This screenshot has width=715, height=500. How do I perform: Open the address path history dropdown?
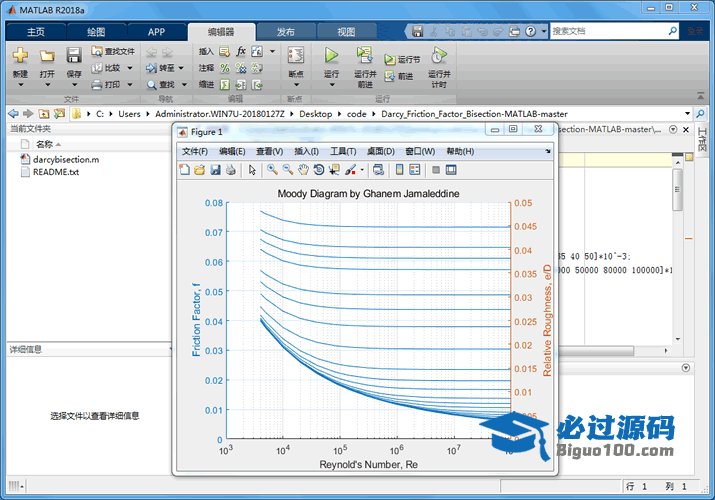[x=687, y=113]
